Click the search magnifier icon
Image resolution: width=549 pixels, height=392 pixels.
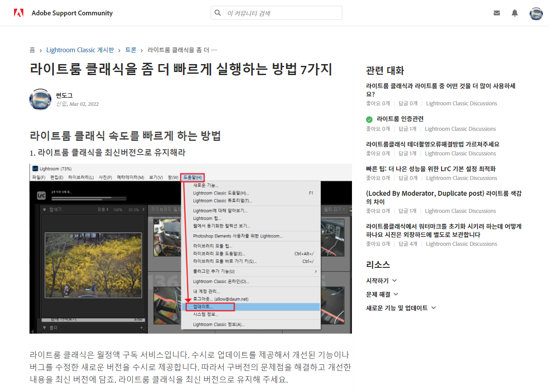click(x=218, y=13)
